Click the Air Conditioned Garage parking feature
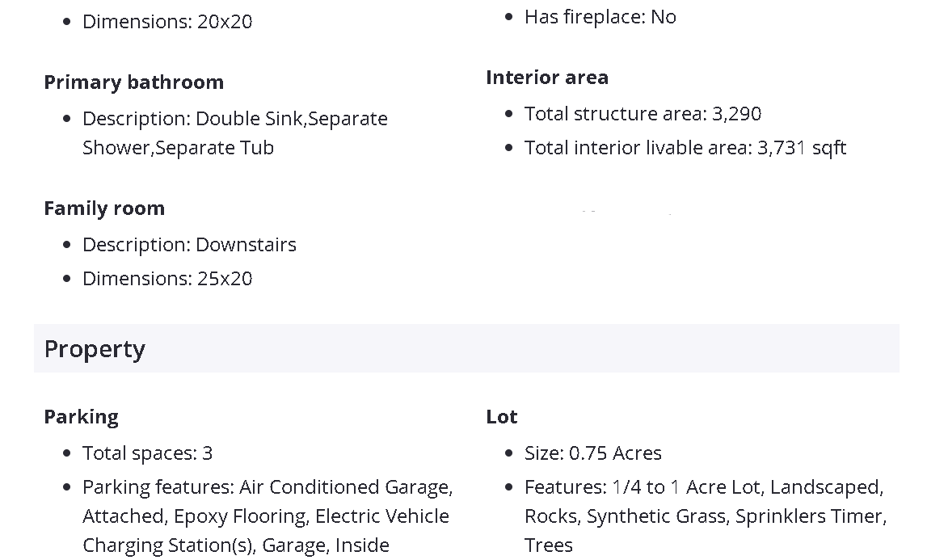The width and height of the screenshot is (927, 560). 345,487
